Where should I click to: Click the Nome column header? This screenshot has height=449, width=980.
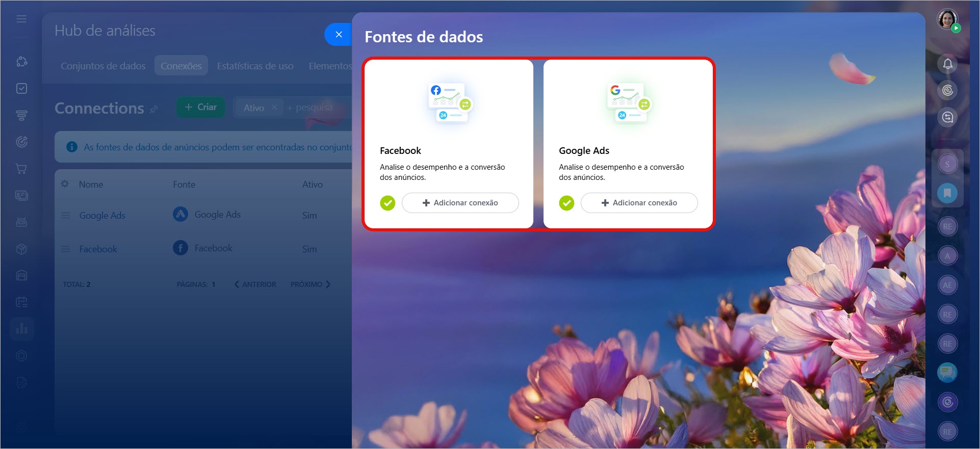[91, 184]
